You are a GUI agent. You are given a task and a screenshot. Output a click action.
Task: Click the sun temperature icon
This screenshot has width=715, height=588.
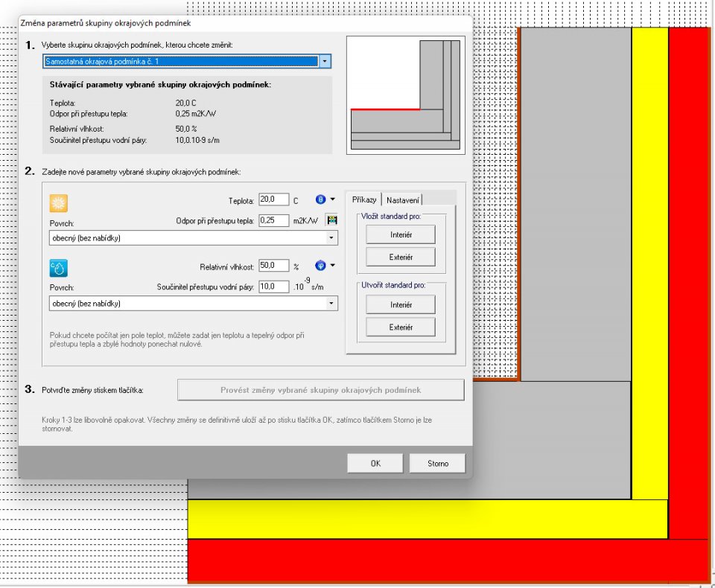tap(58, 203)
